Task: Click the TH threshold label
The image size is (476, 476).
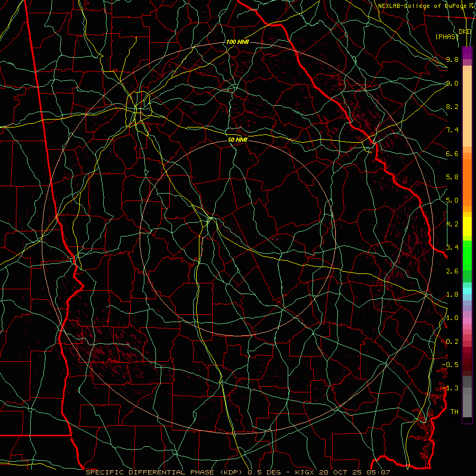Action: point(454,412)
